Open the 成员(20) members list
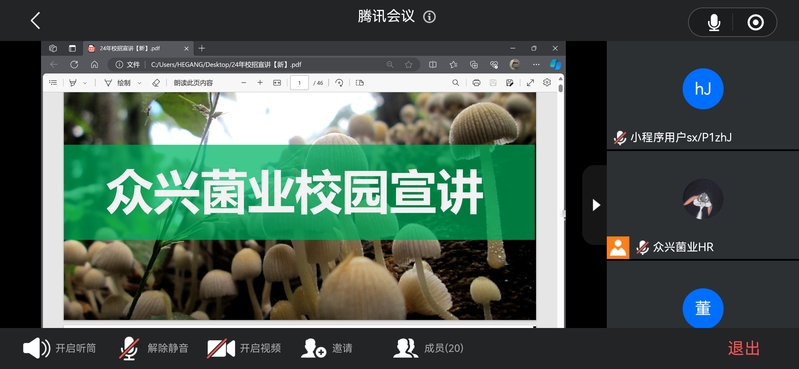This screenshot has height=369, width=799. click(x=429, y=349)
